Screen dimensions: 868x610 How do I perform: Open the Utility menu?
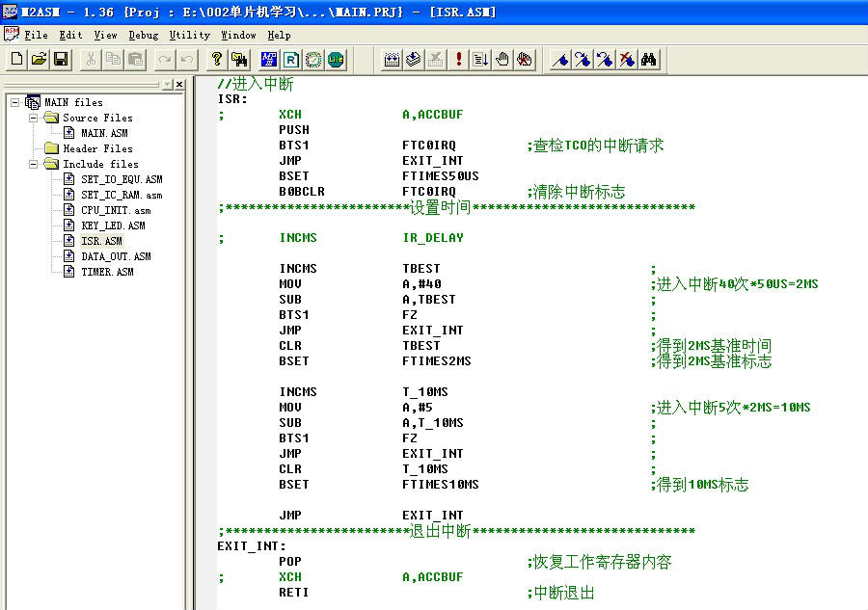coord(189,35)
